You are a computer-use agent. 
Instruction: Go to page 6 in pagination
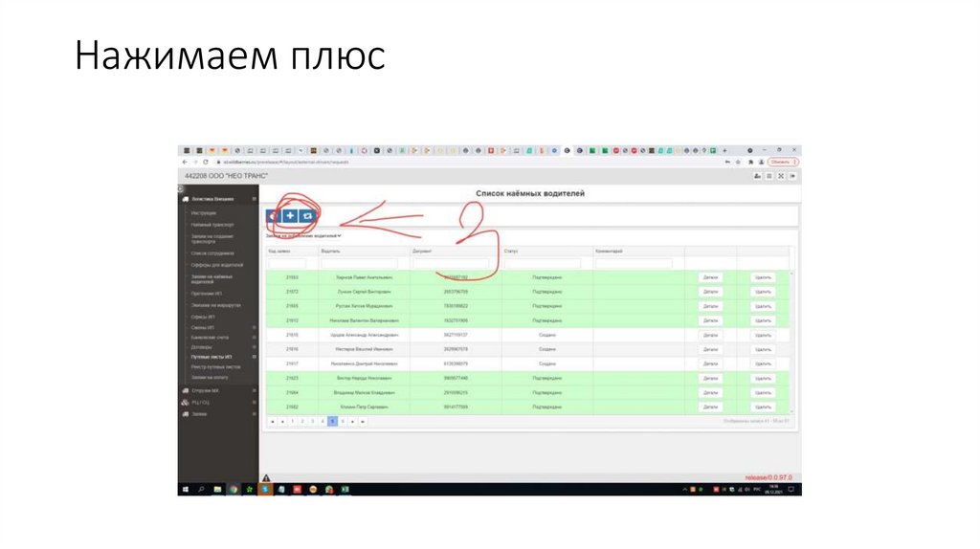(x=343, y=422)
